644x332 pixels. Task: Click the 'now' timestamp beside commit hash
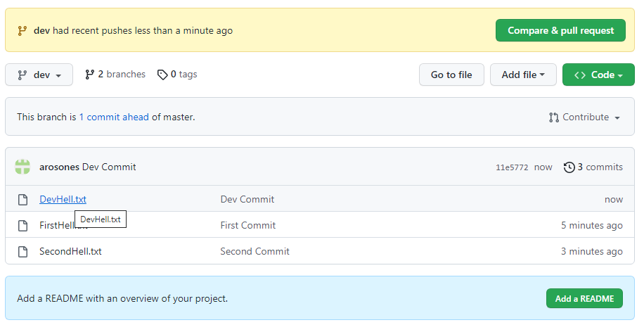(x=543, y=167)
